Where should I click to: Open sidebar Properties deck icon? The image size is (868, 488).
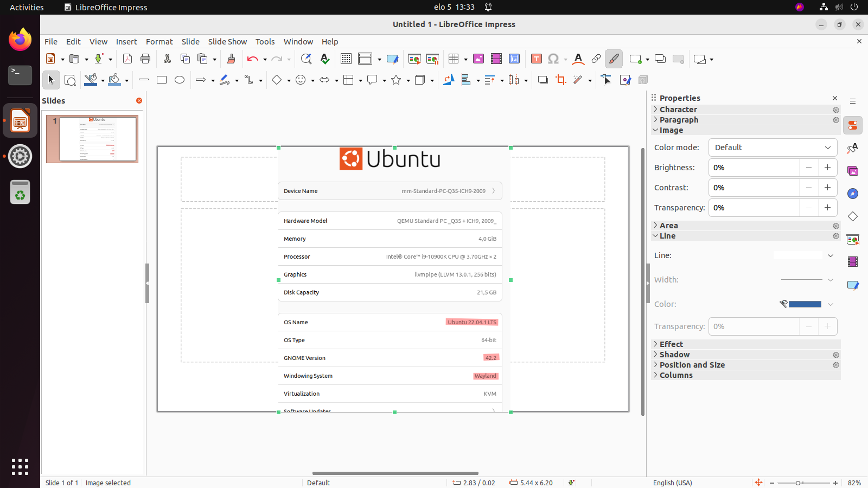click(x=853, y=125)
